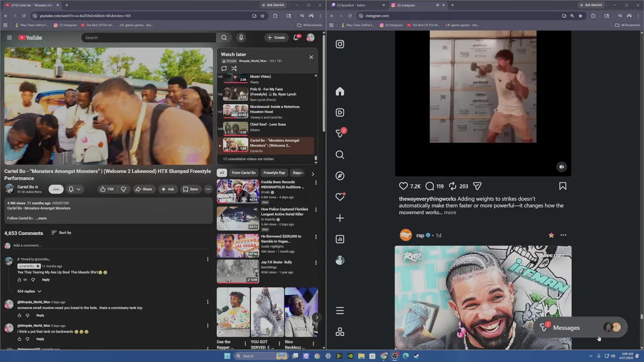Bookmark the YouTube page with star
644x362 pixels.
tap(263, 16)
